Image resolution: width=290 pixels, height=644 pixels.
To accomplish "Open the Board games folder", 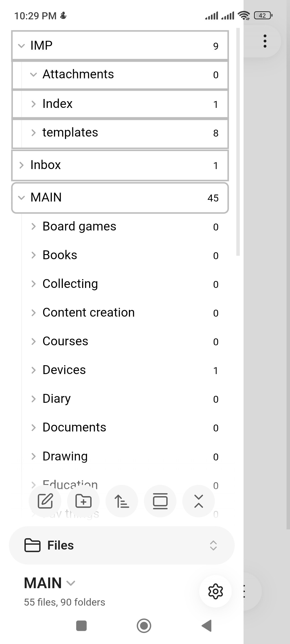I will (x=79, y=226).
